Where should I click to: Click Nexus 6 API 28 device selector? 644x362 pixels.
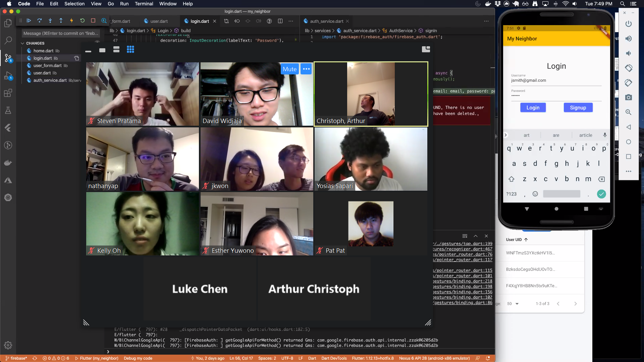tap(434, 358)
